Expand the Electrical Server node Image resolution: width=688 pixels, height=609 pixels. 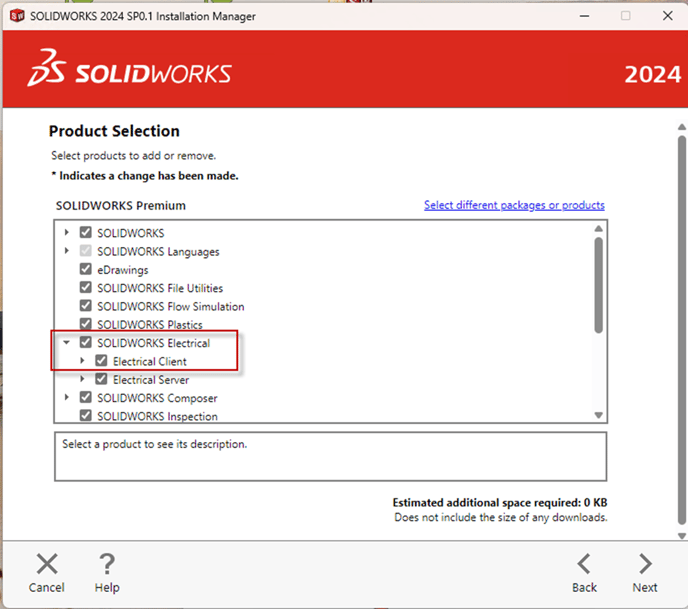point(83,380)
